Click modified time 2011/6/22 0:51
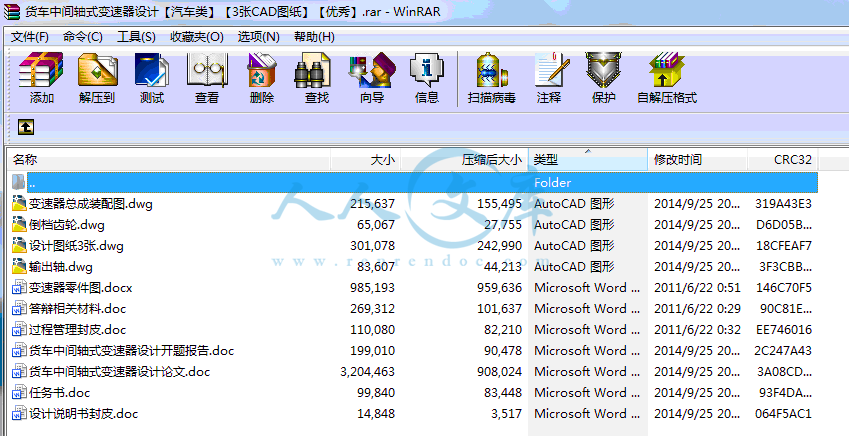 [697, 288]
